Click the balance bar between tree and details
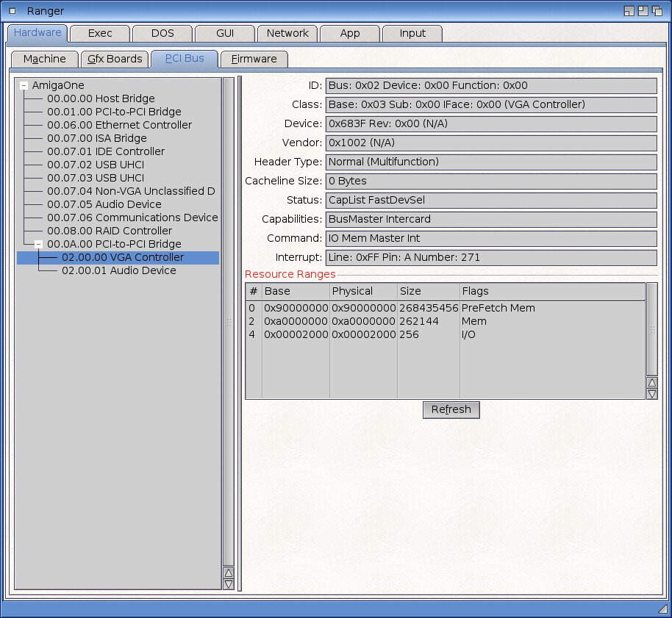672x618 pixels. pos(240,333)
